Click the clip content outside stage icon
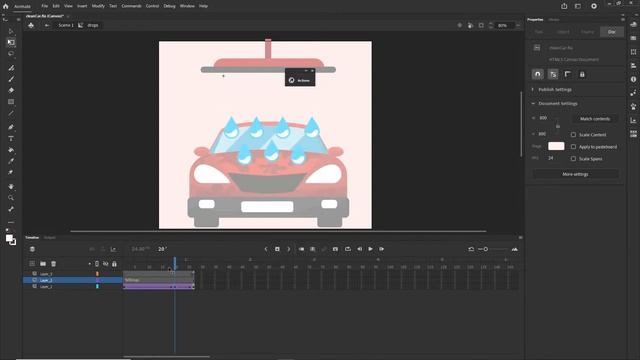The height and width of the screenshot is (360, 640). (x=481, y=25)
